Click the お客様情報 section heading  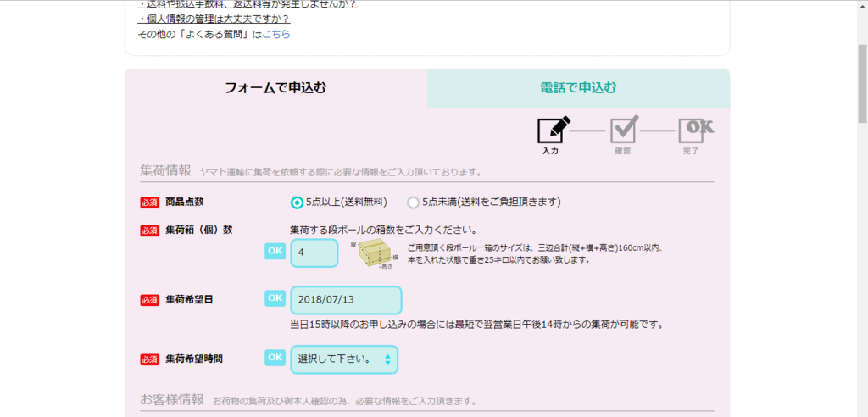click(171, 399)
